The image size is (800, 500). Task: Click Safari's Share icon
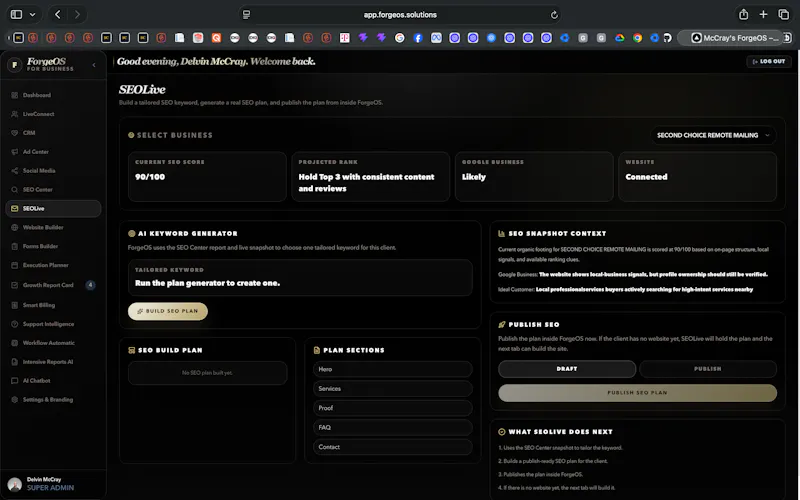[743, 14]
